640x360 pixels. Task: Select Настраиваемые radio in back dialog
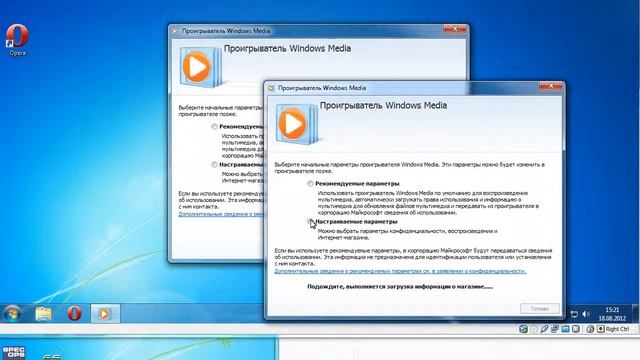[214, 165]
